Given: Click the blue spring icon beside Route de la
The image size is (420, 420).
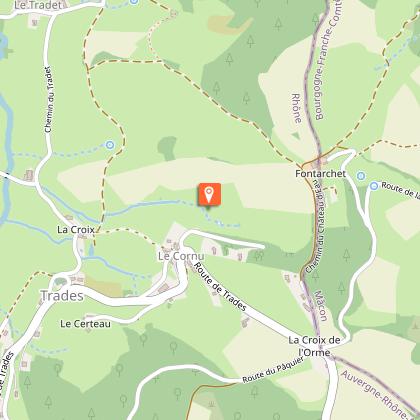Looking at the screenshot, I should pos(374,186).
